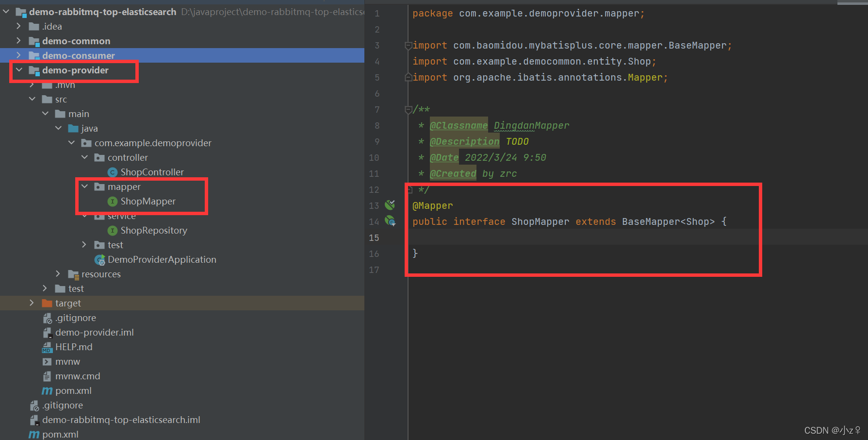The image size is (868, 440).
Task: Click the demo-rabbitmq-top-elasticsearch.iml file icon
Action: [x=34, y=420]
